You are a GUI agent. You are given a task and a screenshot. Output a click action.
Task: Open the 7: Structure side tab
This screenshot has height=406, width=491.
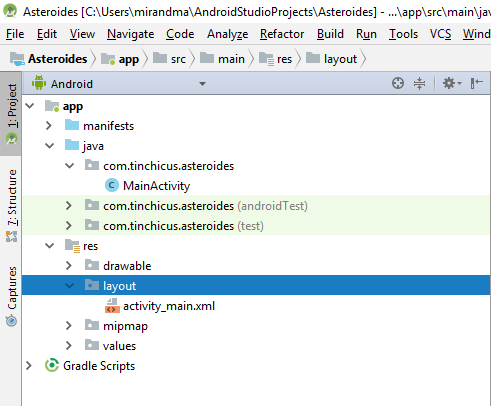click(11, 206)
